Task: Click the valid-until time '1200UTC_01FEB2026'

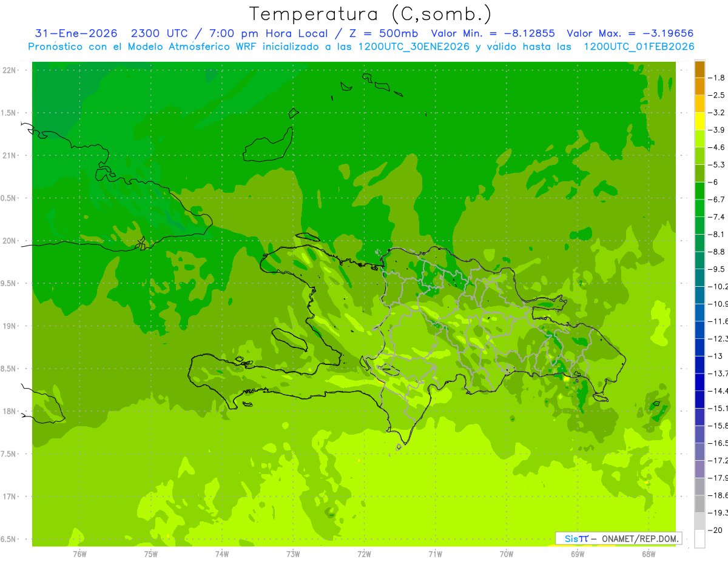Action: (639, 47)
